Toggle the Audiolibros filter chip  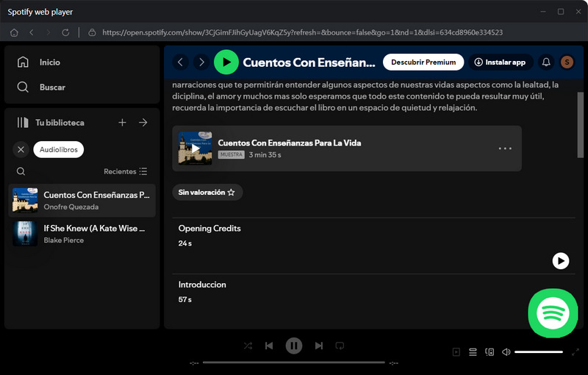59,149
